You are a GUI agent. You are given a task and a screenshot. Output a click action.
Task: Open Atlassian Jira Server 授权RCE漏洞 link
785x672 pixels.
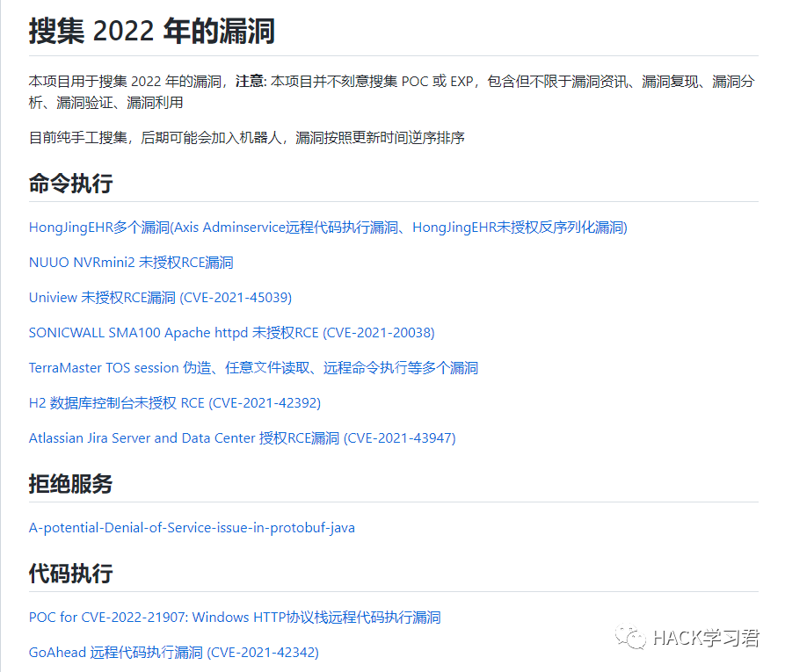coord(243,437)
